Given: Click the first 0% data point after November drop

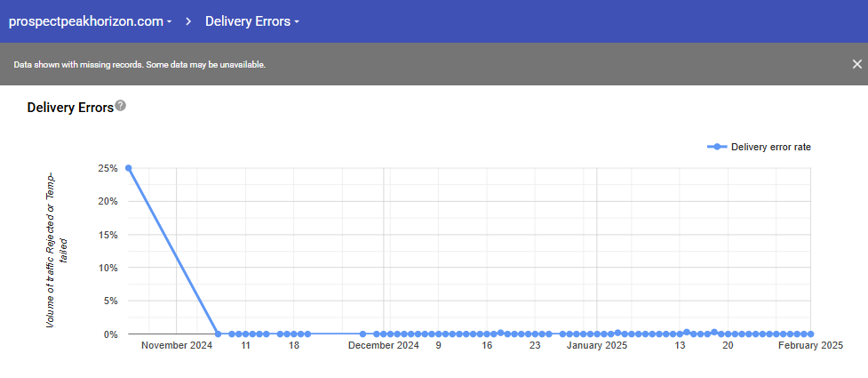Looking at the screenshot, I should pyautogui.click(x=219, y=334).
